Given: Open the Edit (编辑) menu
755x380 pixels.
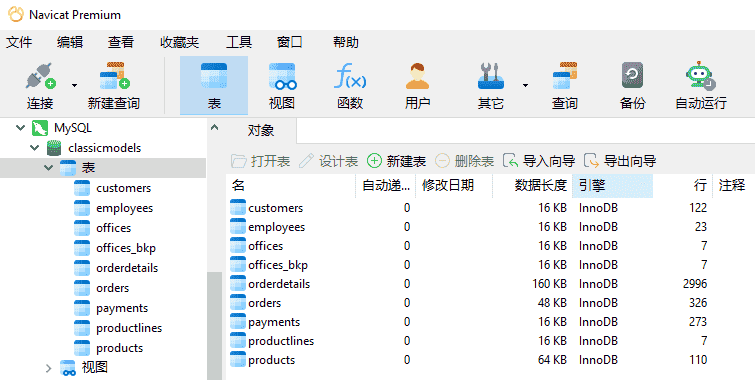Looking at the screenshot, I should pyautogui.click(x=70, y=42).
